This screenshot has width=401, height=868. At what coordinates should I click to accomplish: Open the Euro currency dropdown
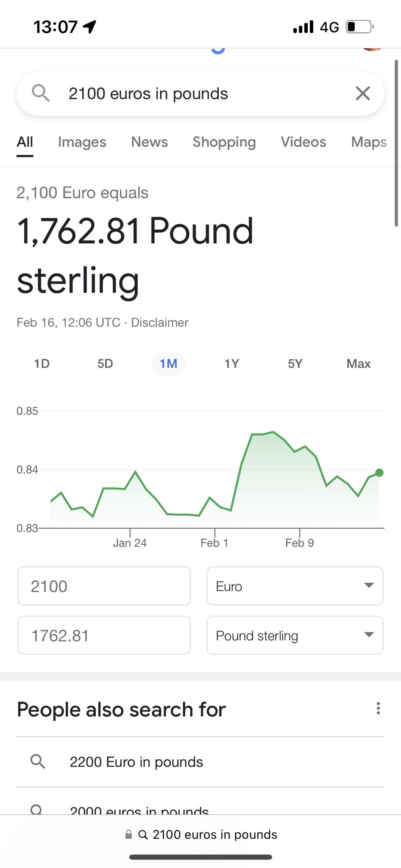tap(295, 586)
